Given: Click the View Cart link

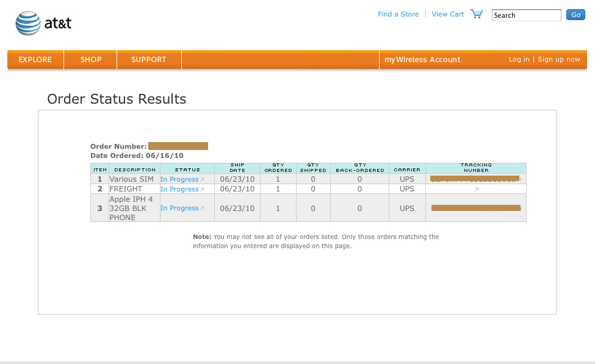Looking at the screenshot, I should pyautogui.click(x=448, y=14).
